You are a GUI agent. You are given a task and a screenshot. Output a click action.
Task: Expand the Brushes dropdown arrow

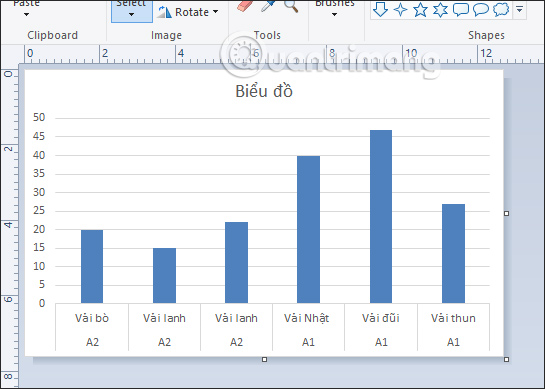[334, 15]
